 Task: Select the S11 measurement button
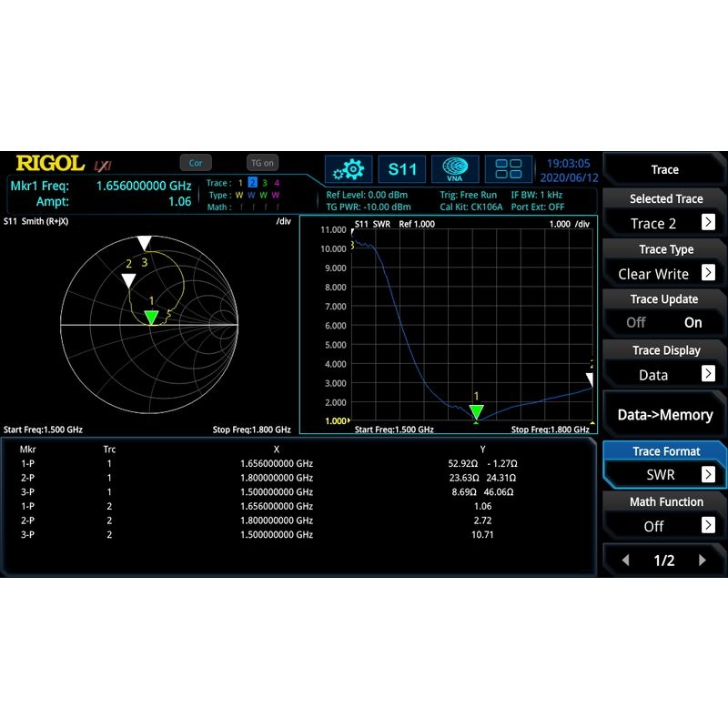click(402, 169)
